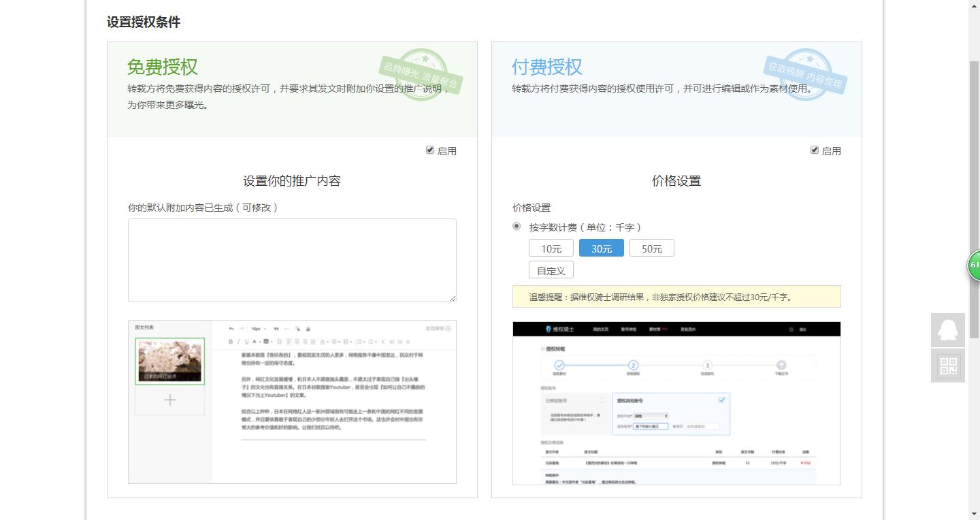This screenshot has height=520, width=980.
Task: Click the 自动保存 clock icon
Action: coord(448,327)
